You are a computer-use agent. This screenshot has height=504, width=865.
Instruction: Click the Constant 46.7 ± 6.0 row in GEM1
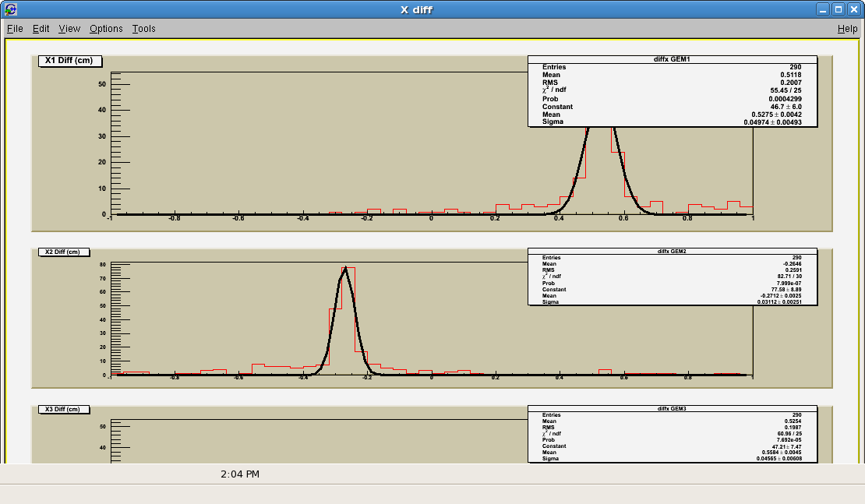[672, 107]
